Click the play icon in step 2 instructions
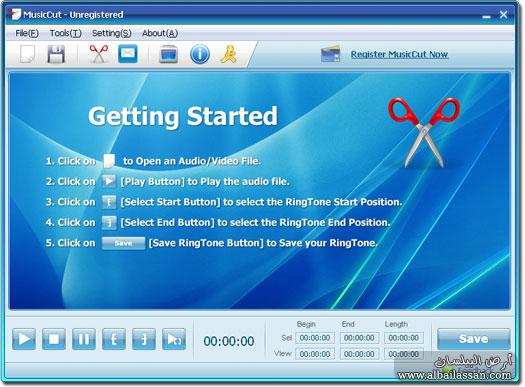This screenshot has width=525, height=387. pos(109,181)
